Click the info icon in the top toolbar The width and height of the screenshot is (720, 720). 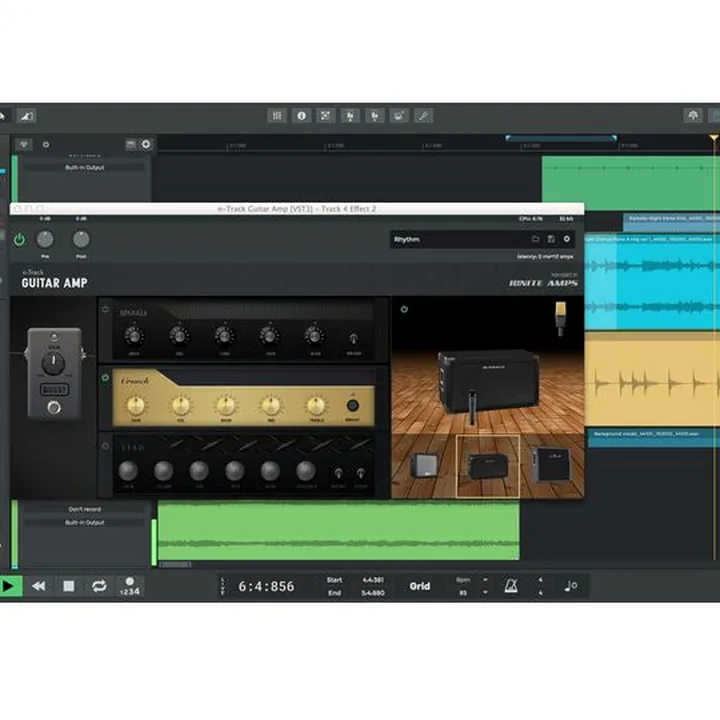point(301,116)
